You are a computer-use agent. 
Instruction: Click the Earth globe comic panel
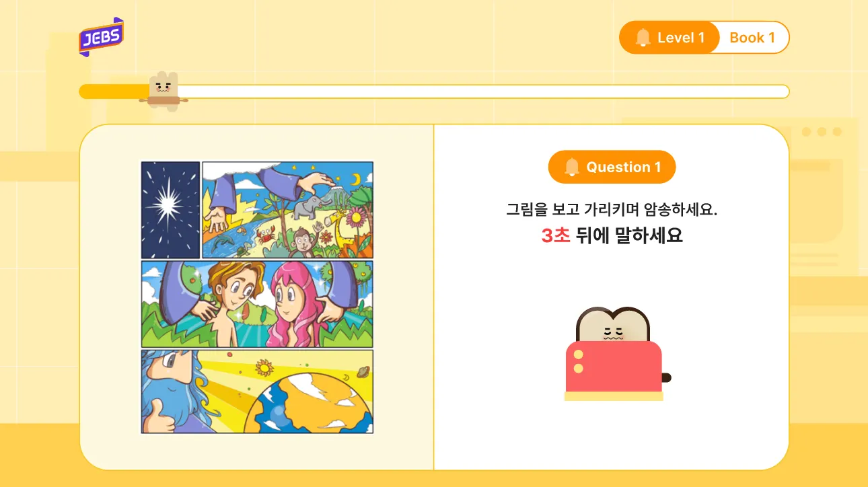257,391
